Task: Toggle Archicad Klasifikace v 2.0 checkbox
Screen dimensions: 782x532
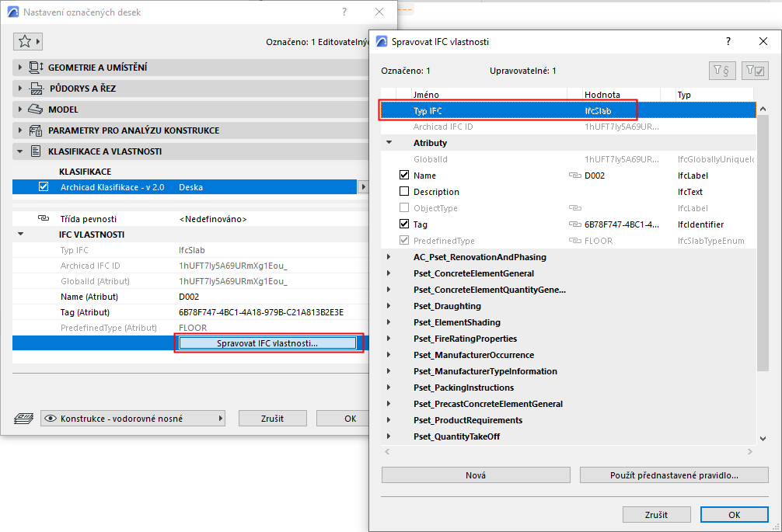Action: [44, 187]
